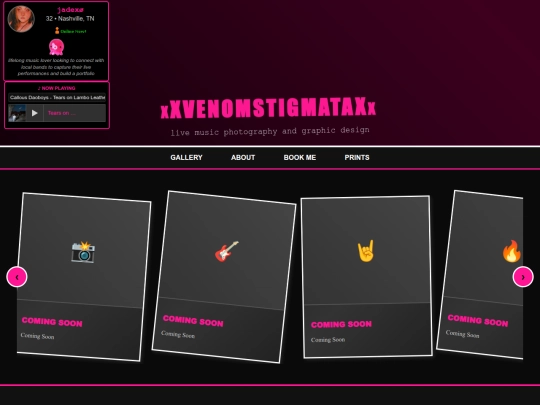Click the fire emoji on the last card
The image size is (540, 405).
point(512,251)
